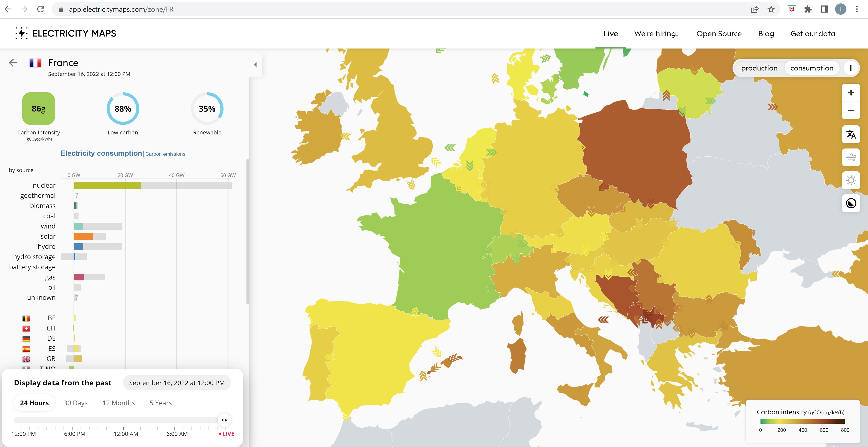Viewport: 868px width, 447px height.
Task: Bookmark the page with star icon
Action: (x=771, y=9)
